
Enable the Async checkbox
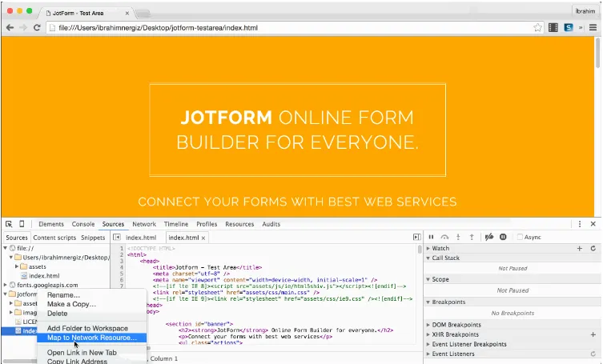[520, 237]
